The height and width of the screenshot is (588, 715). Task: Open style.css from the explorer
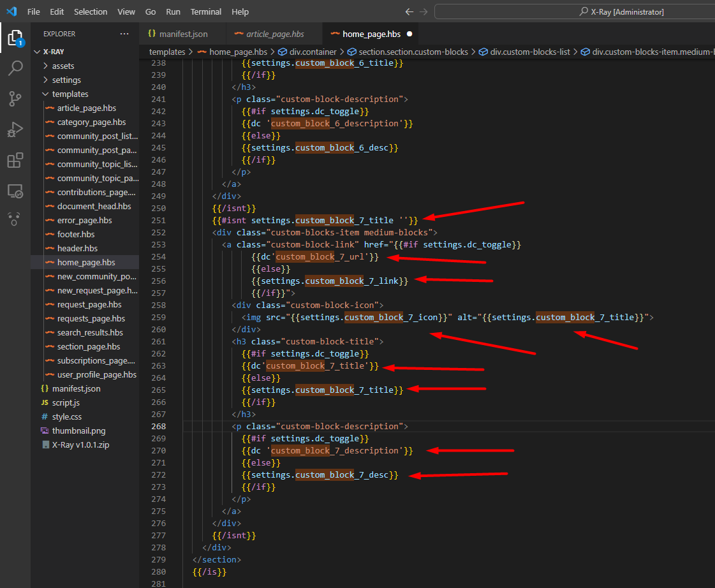(x=66, y=416)
